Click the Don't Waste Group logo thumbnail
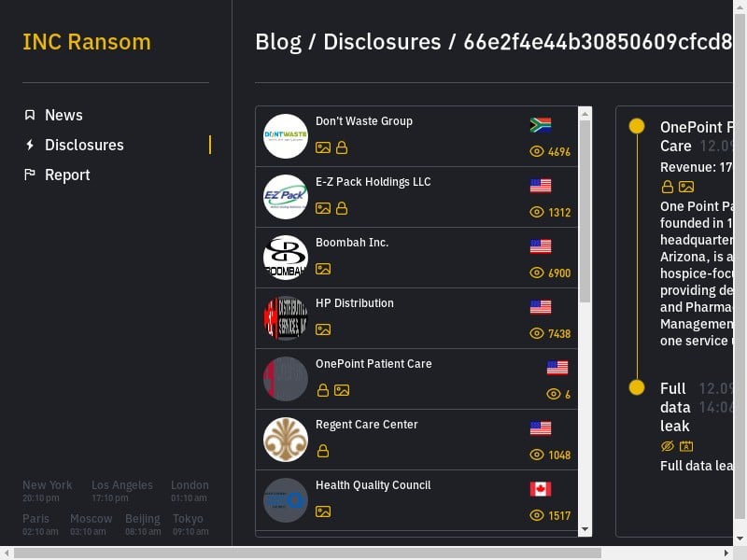The image size is (747, 560). [286, 136]
